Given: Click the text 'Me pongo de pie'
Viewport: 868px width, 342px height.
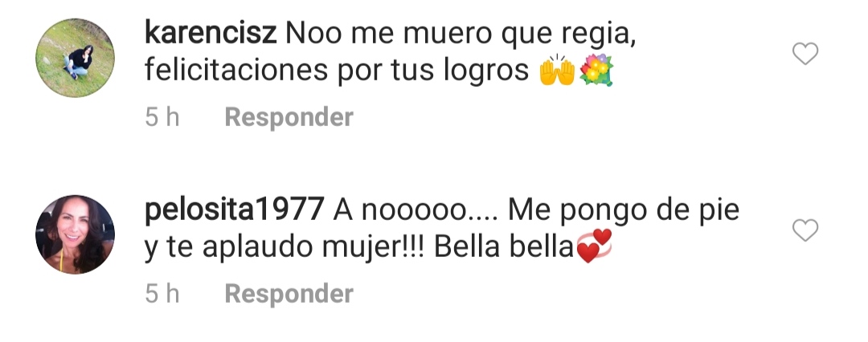Looking at the screenshot, I should (x=624, y=211).
